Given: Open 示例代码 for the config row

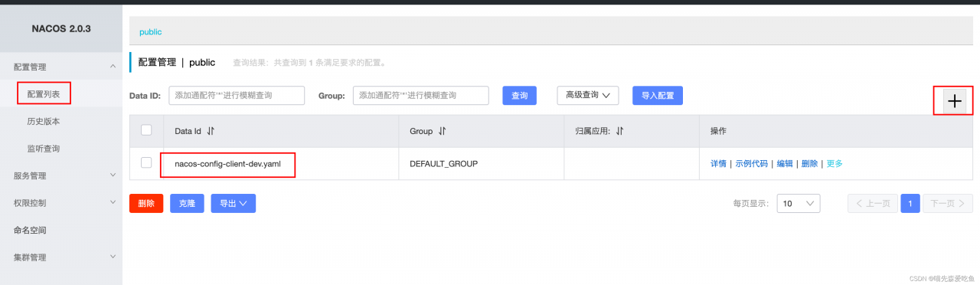Looking at the screenshot, I should coord(752,163).
